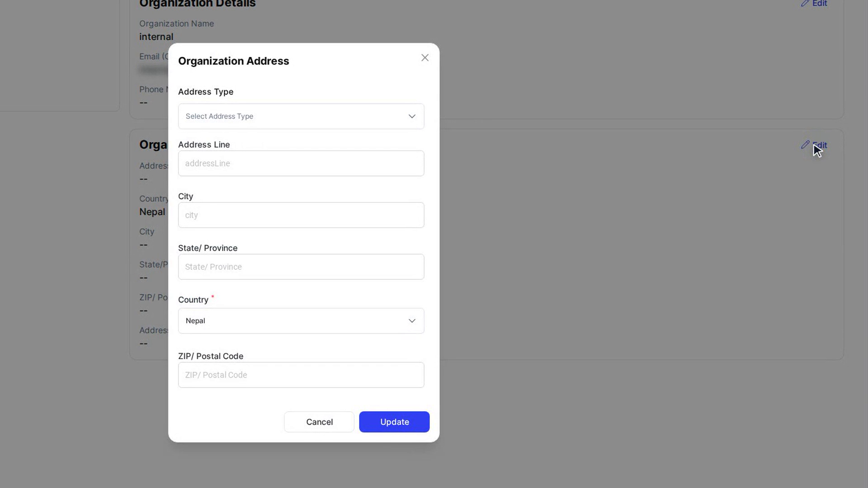Click the Cancel button

(x=319, y=422)
